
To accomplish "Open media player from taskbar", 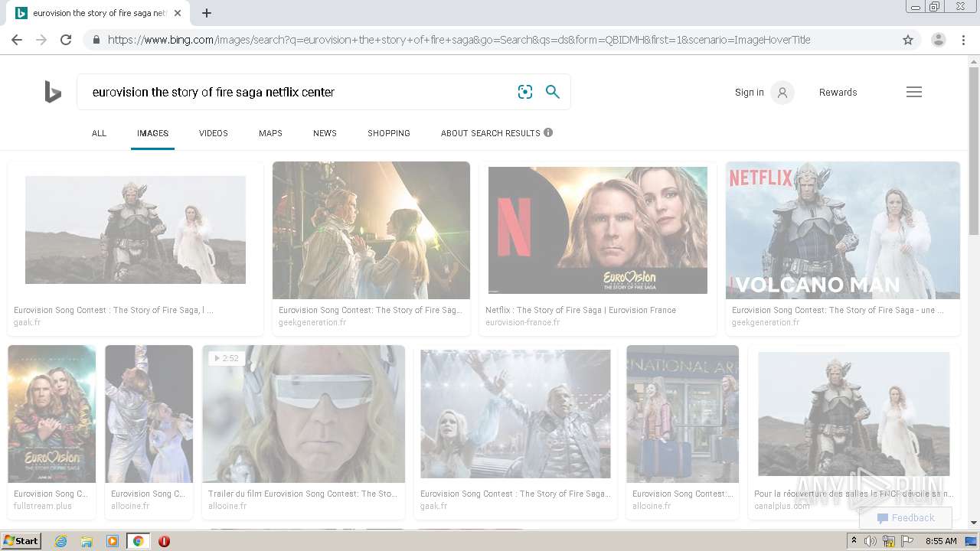I will click(x=113, y=541).
